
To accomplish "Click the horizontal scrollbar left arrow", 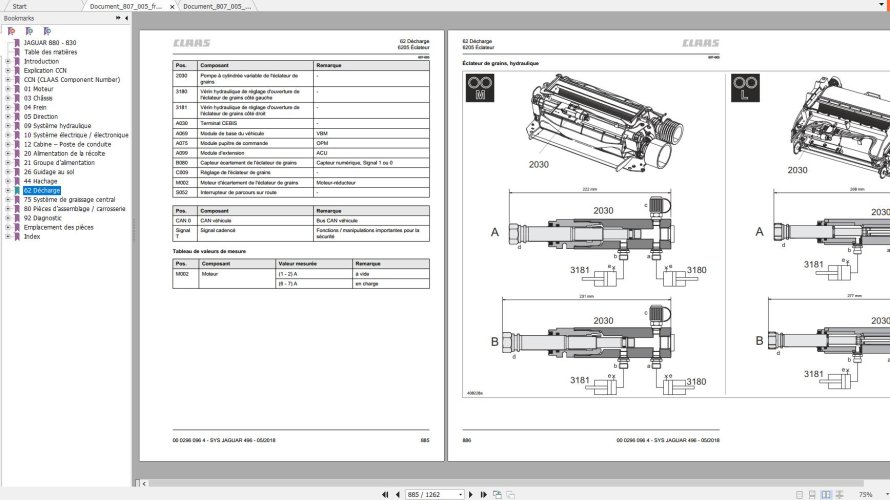I will click(144, 484).
